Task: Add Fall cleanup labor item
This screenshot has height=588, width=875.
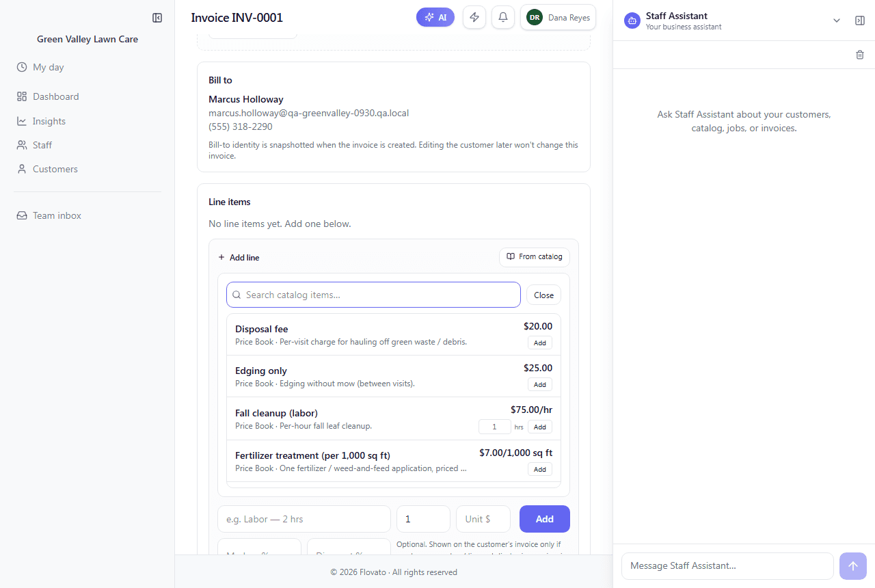Action: coord(540,427)
